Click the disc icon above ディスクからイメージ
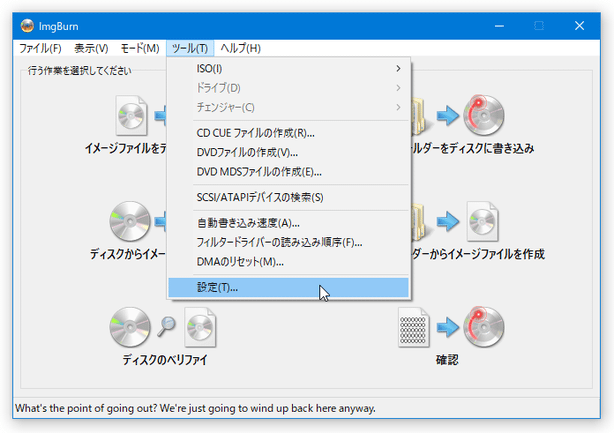 point(130,221)
